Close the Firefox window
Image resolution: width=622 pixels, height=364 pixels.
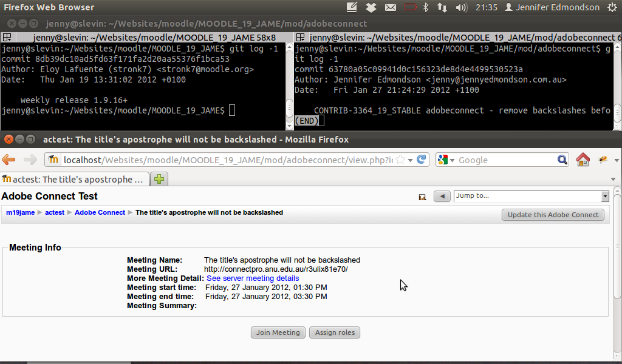(9, 140)
